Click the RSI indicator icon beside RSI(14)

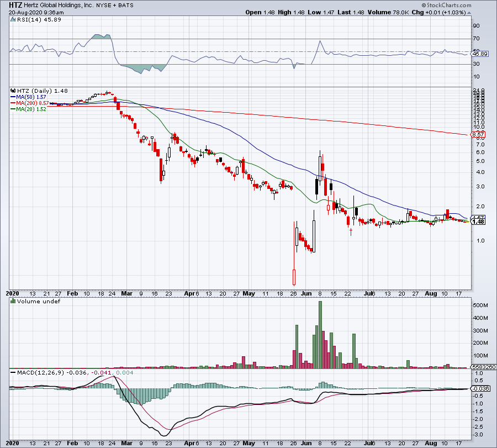tap(13, 20)
